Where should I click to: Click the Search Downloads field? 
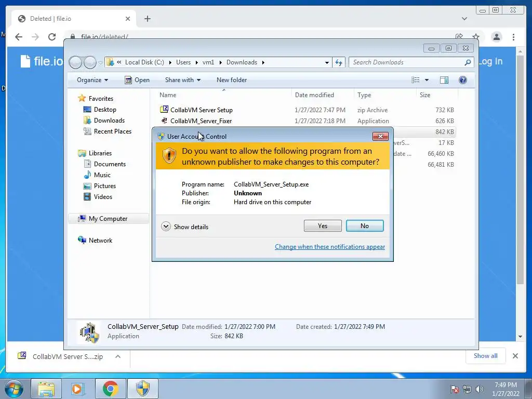click(x=411, y=62)
